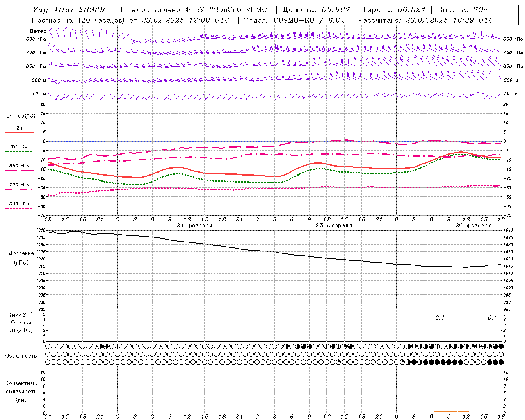Click the Конвективн. convective cloud label
The height and width of the screenshot is (420, 525).
[x=21, y=383]
